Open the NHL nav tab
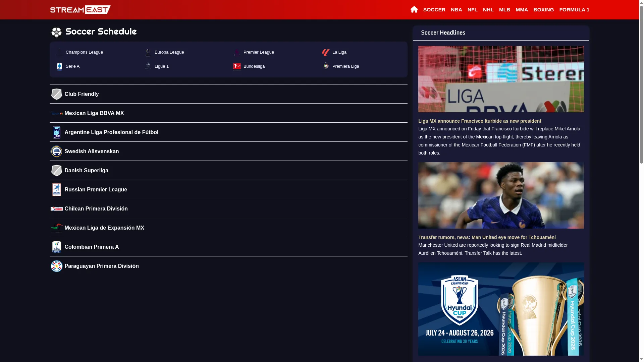Screen dimensions: 644x362 [x=488, y=10]
